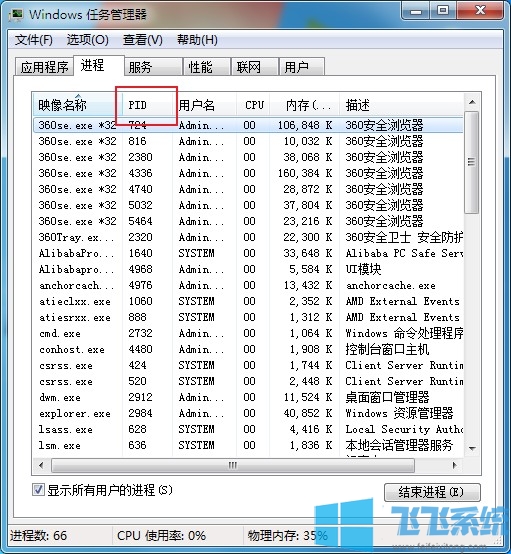
Task: Switch to the 用户 tab
Action: coord(302,67)
